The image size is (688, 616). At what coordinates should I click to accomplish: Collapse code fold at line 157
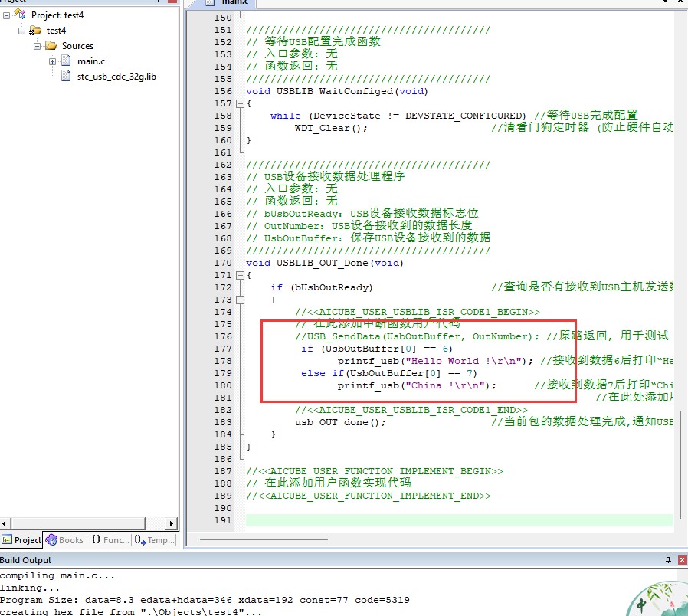point(240,104)
